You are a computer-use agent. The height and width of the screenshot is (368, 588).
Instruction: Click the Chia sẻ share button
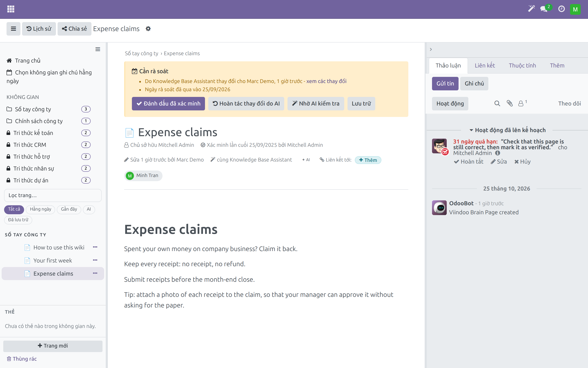[x=74, y=29]
